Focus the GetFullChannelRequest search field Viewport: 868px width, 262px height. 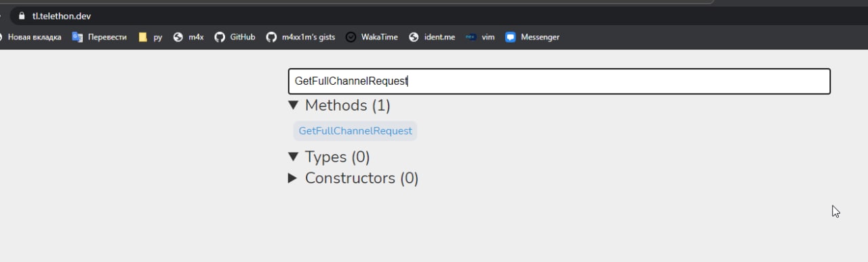[x=559, y=81]
